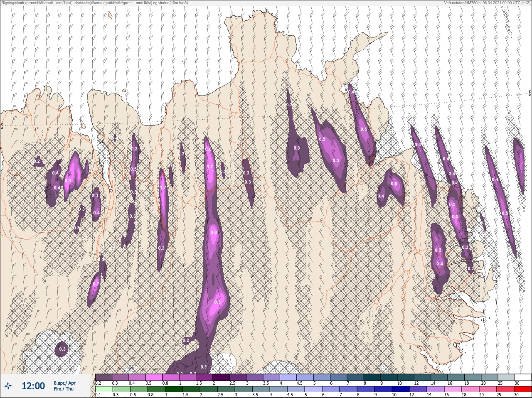Viewport: 532px width, 398px height.
Task: Click the N66 latitude label on the left edge
Action: [2, 125]
